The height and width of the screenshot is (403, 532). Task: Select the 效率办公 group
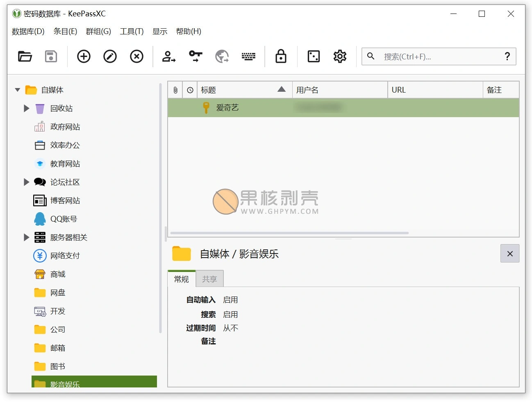[x=65, y=145]
